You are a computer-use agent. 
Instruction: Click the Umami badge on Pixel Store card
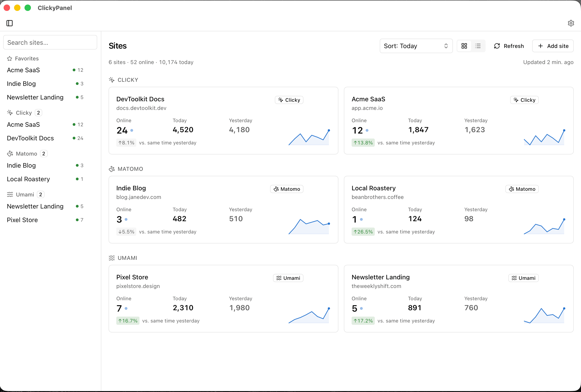288,278
